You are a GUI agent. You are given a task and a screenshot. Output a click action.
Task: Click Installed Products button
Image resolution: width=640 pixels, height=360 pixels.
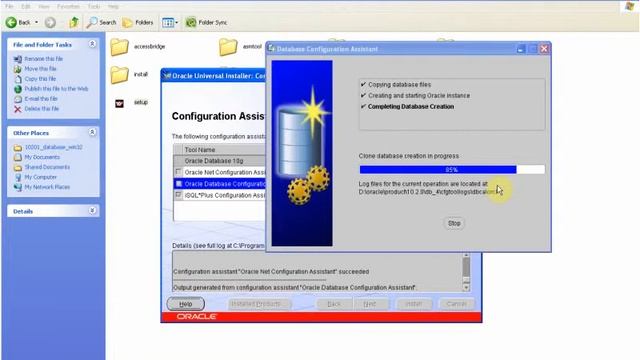click(260, 304)
